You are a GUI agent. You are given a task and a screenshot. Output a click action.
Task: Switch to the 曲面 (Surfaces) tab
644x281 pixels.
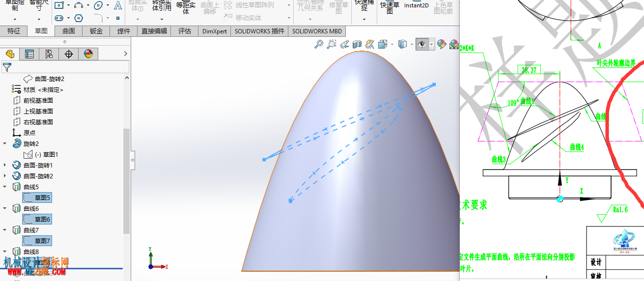(x=69, y=31)
